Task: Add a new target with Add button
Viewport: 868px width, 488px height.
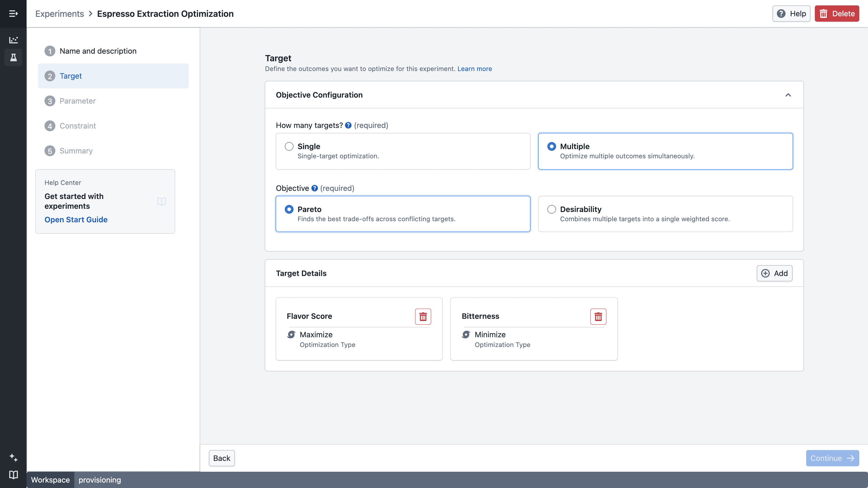Action: click(774, 273)
